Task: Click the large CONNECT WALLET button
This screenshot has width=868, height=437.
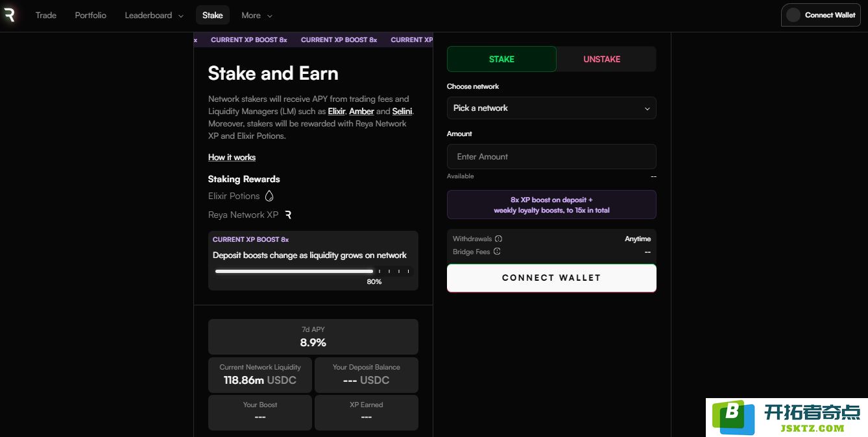Action: 551,278
